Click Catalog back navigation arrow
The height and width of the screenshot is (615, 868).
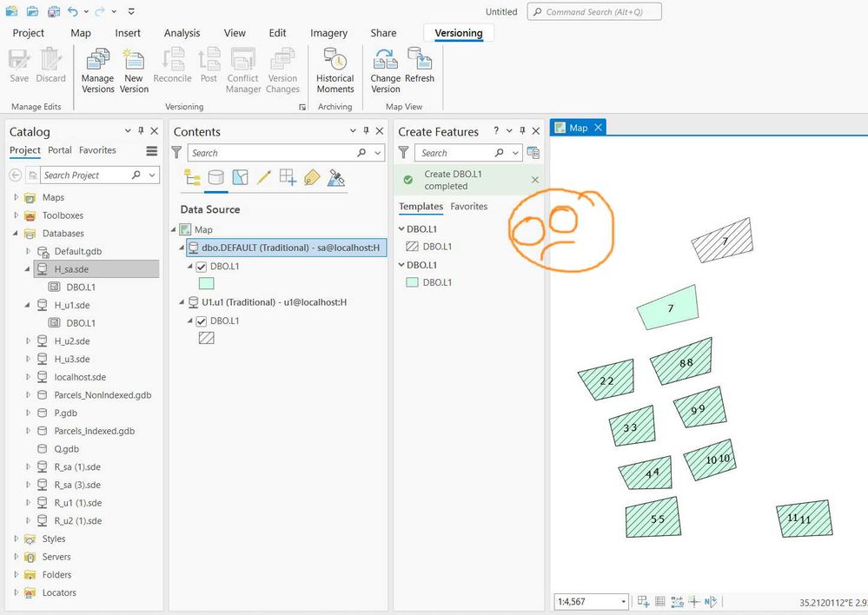click(x=16, y=175)
